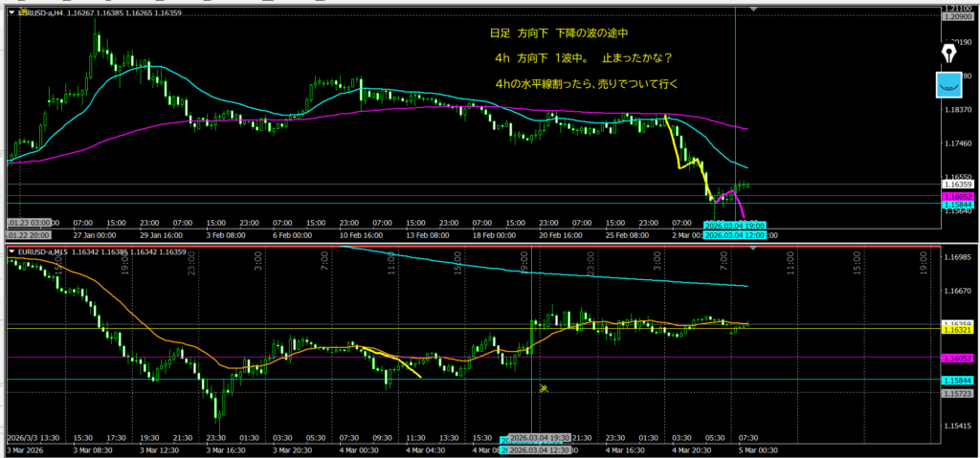Click the pen nib icon on the right

coord(950,52)
